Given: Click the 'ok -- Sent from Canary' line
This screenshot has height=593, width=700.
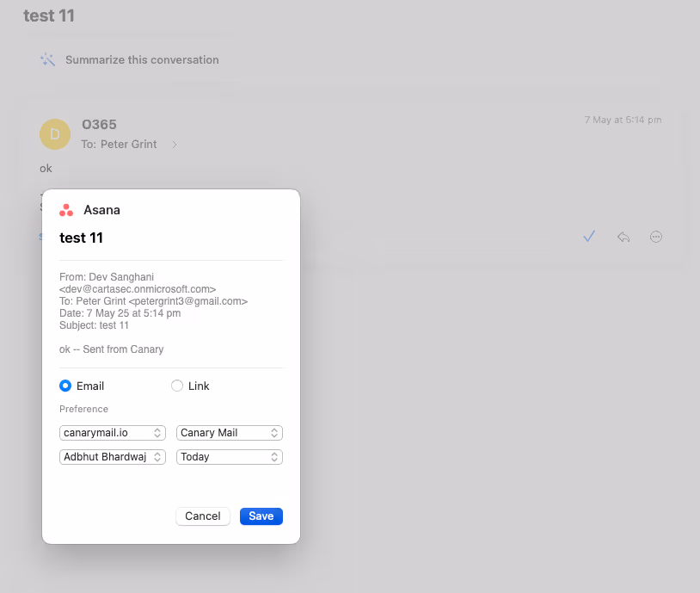Looking at the screenshot, I should tap(111, 349).
